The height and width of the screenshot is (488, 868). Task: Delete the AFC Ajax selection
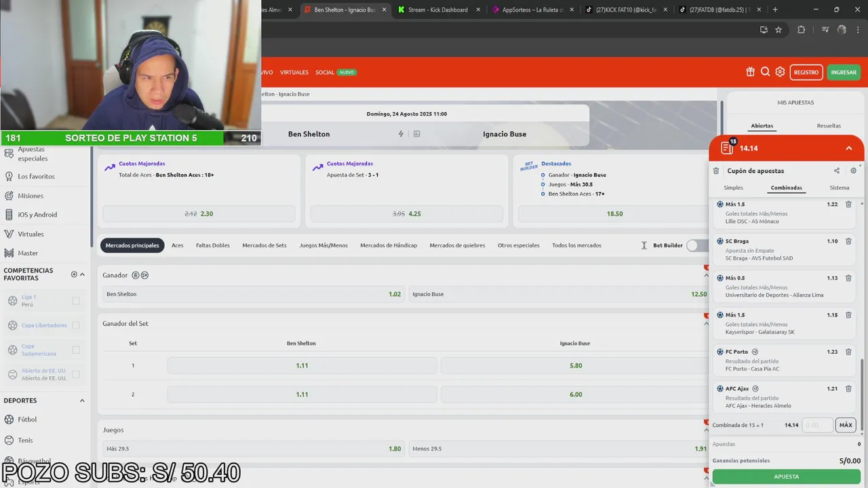pyautogui.click(x=848, y=389)
